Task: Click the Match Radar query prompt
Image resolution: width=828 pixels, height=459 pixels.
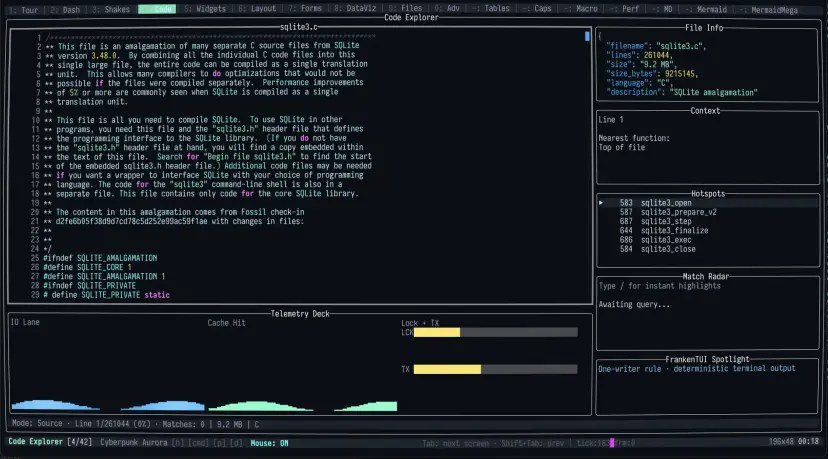Action: pos(660,286)
